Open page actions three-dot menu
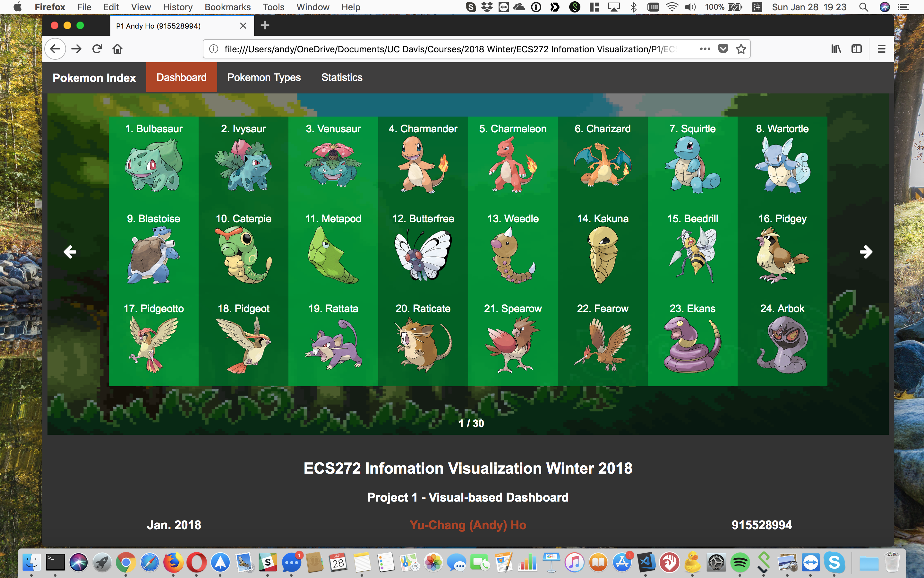 (x=705, y=49)
